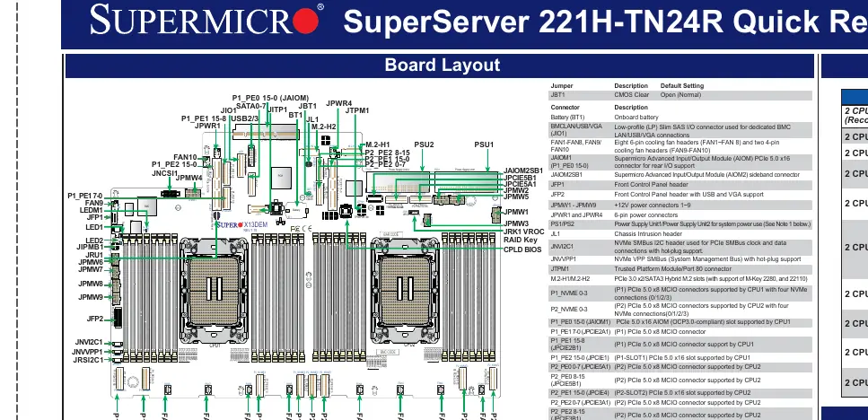The height and width of the screenshot is (420, 868).
Task: Select the JPMW1 callout label
Action: click(516, 212)
